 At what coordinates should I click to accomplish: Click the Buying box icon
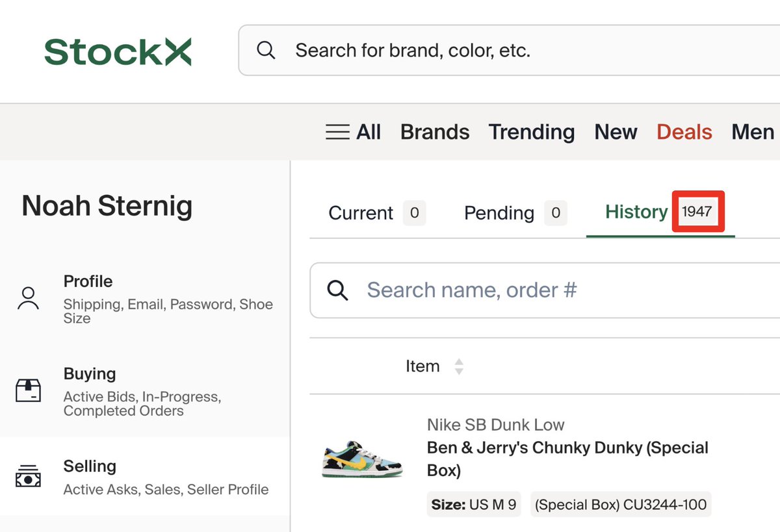28,391
